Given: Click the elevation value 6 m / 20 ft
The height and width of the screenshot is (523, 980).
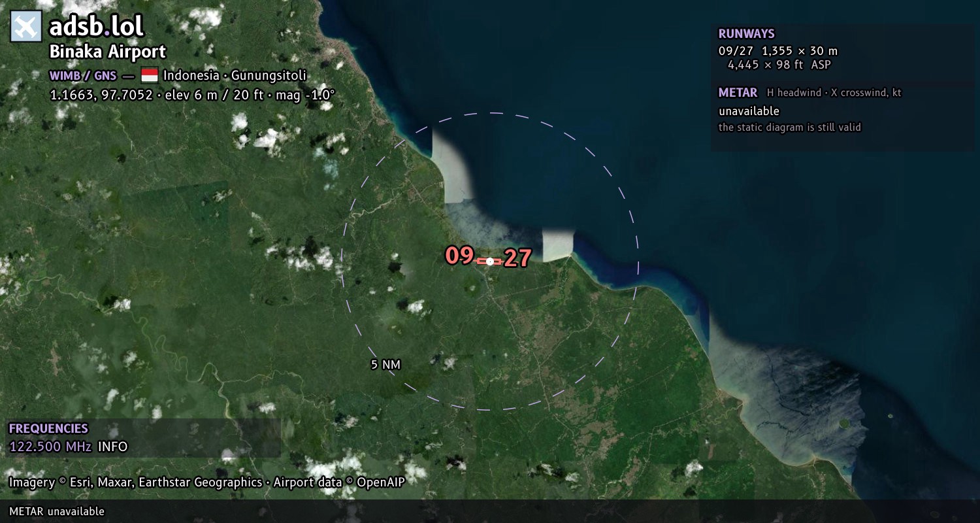Looking at the screenshot, I should click(229, 95).
